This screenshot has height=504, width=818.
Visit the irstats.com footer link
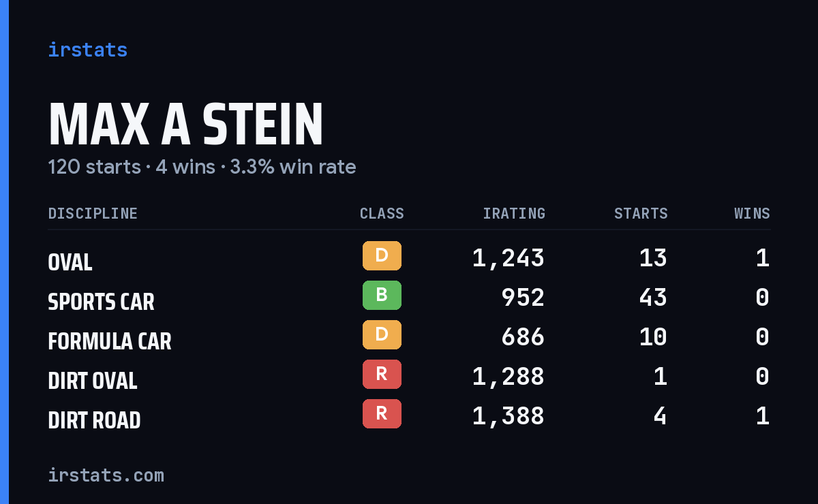click(106, 475)
